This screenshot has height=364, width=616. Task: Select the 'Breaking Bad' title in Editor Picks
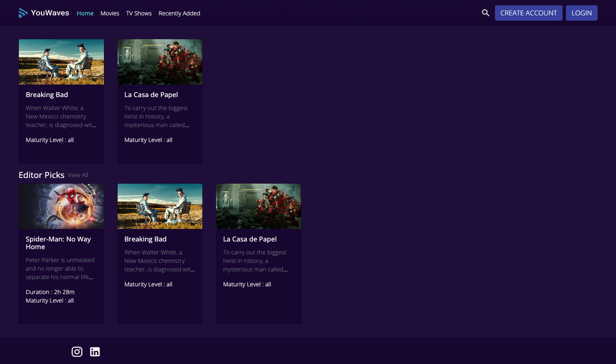point(145,239)
